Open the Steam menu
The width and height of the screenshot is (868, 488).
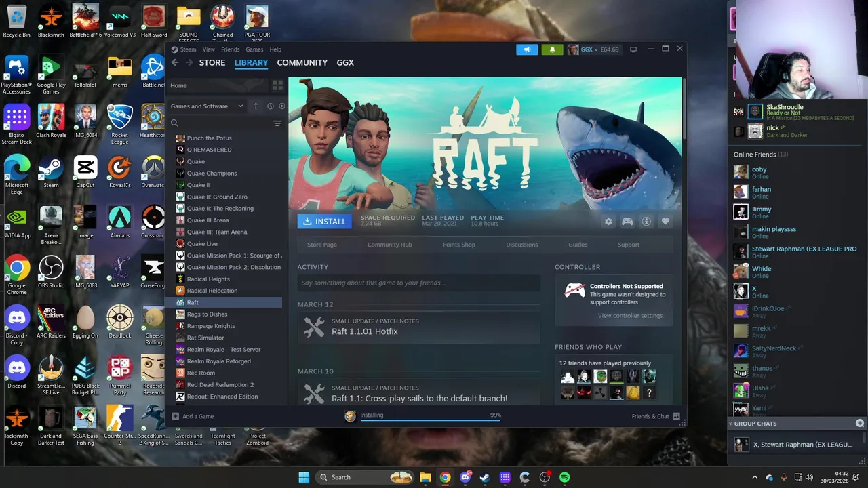click(188, 49)
